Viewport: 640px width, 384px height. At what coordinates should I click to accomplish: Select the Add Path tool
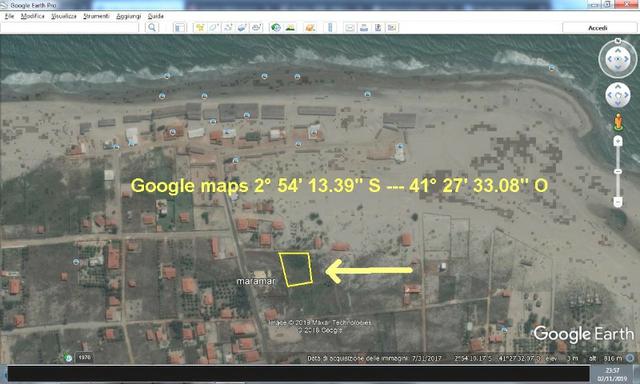pyautogui.click(x=228, y=27)
